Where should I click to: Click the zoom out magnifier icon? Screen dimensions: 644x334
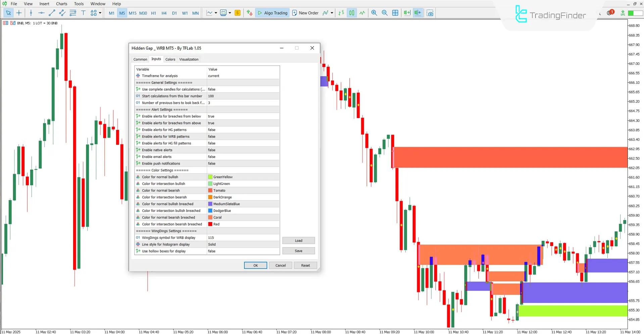385,13
